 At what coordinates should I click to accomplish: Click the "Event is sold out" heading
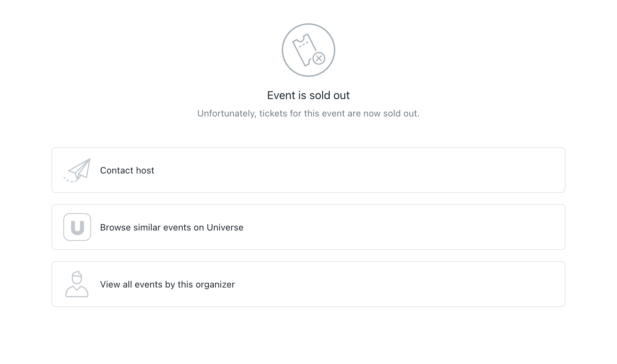[x=308, y=95]
